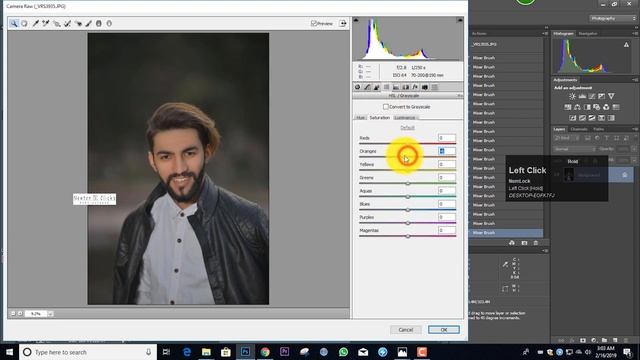Click the Photoshop histogram warning triangle
Screen dimensions: 640x360
click(626, 44)
